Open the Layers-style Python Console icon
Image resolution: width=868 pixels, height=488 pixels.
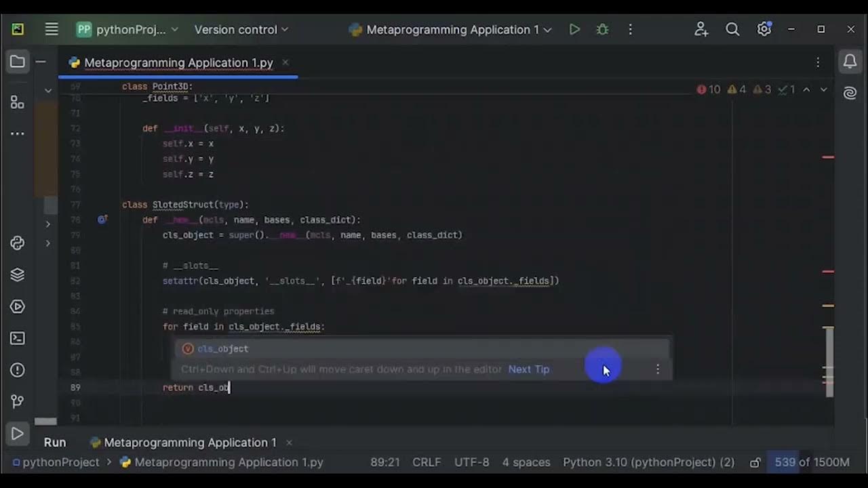18,274
